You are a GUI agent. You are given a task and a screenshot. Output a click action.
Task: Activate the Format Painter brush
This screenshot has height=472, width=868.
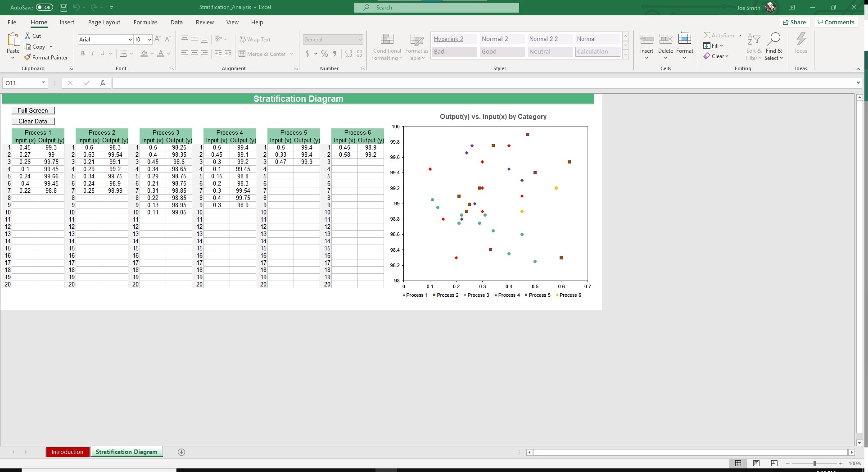coord(28,58)
